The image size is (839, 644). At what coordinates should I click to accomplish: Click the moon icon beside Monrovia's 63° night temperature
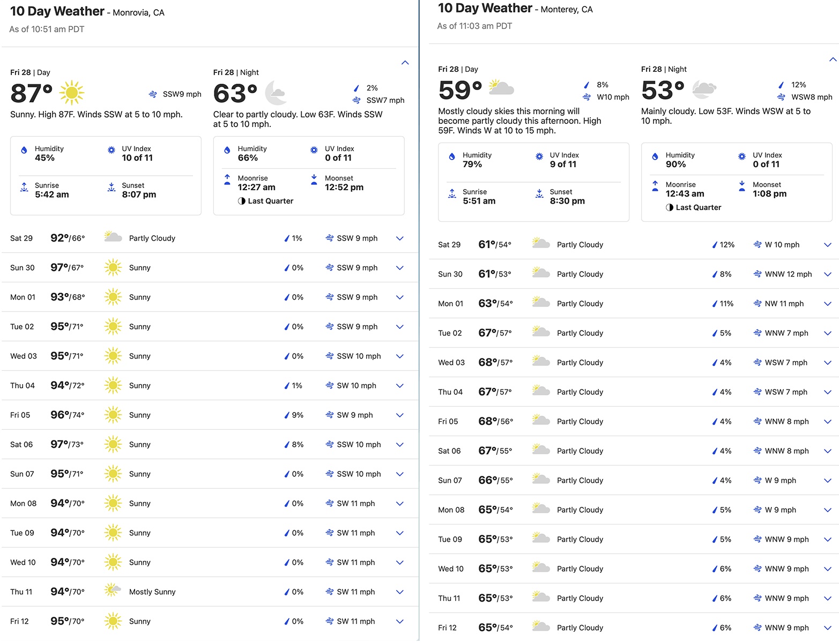(276, 93)
